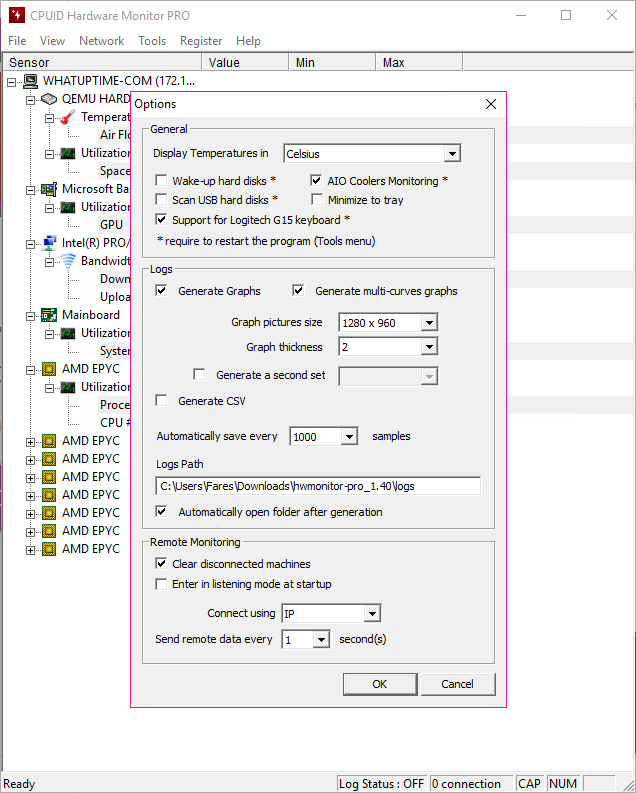This screenshot has width=636, height=793.
Task: Click the Sensor column header
Action: point(103,62)
